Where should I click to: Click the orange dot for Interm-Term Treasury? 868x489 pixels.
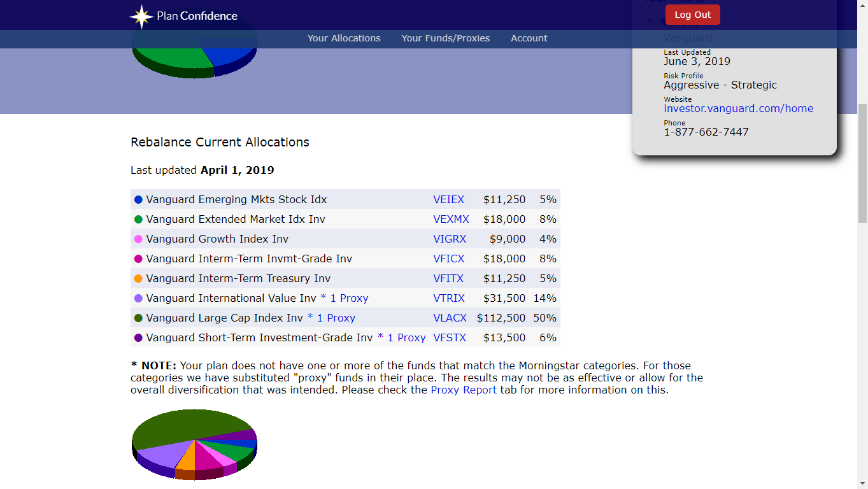click(x=138, y=279)
